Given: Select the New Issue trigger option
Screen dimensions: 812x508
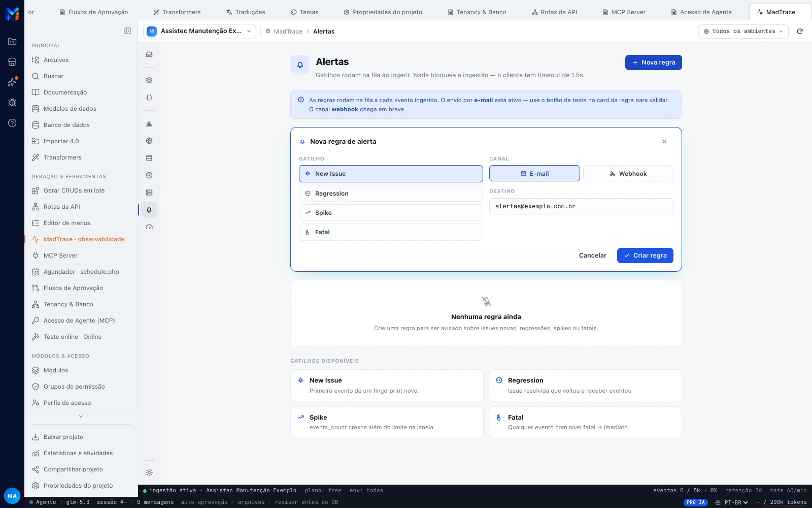Looking at the screenshot, I should (391, 174).
